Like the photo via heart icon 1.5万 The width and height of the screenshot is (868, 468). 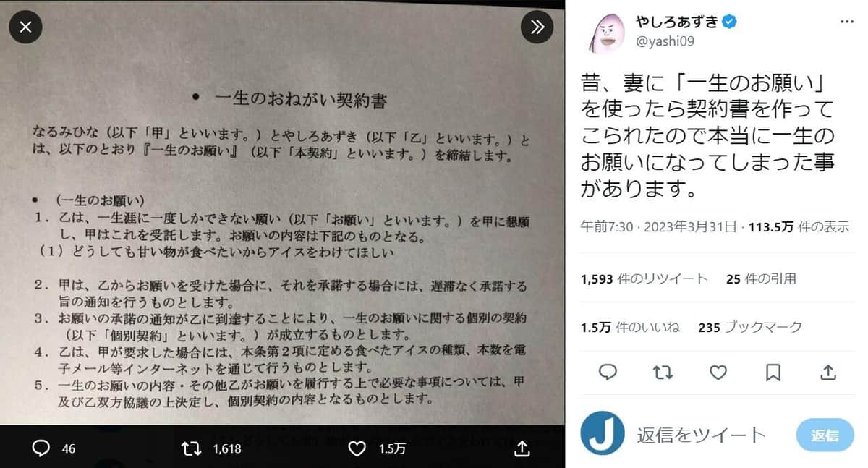357,448
